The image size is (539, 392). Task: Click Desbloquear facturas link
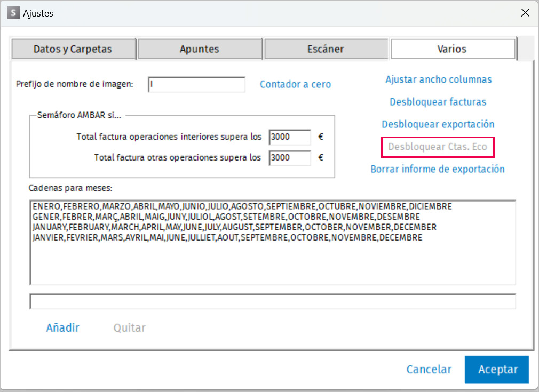coord(438,102)
